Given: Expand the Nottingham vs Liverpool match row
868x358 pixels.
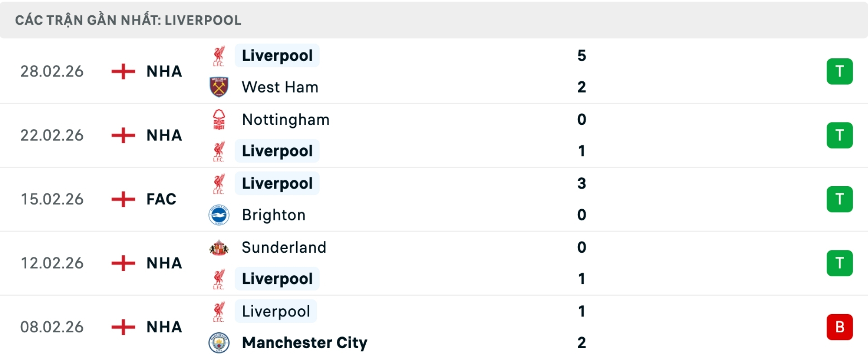Looking at the screenshot, I should pos(434,135).
